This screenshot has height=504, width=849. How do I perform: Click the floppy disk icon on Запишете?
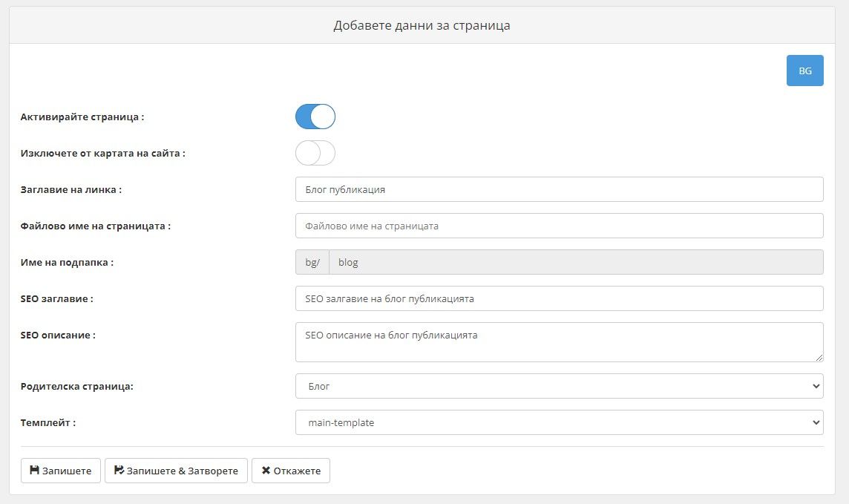coord(34,471)
